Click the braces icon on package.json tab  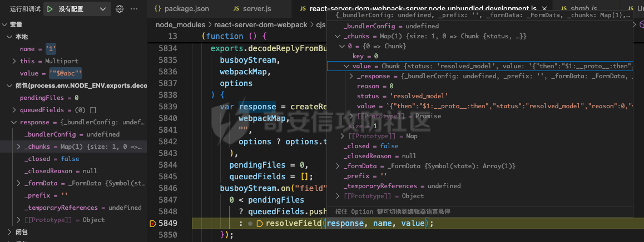pos(158,9)
